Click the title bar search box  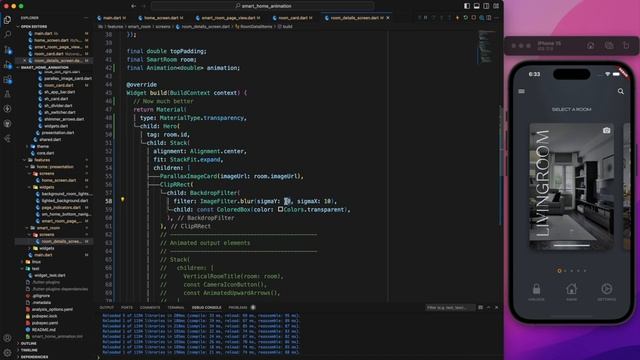[x=262, y=6]
